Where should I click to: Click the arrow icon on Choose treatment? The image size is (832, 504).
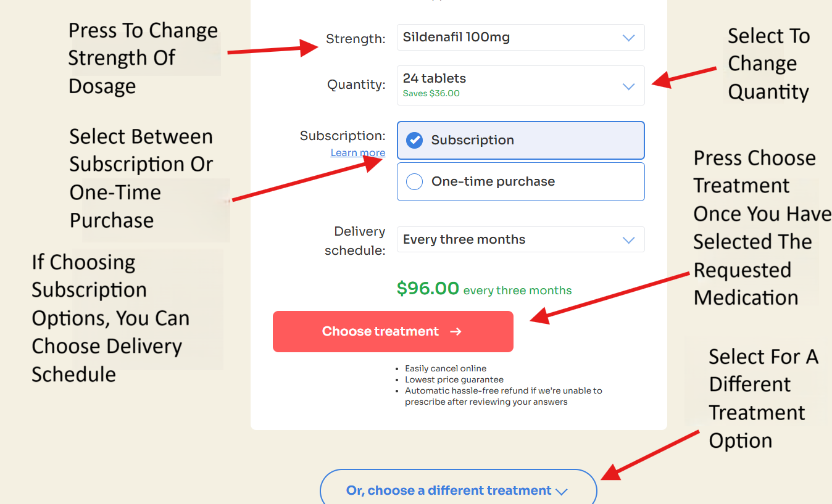(456, 332)
